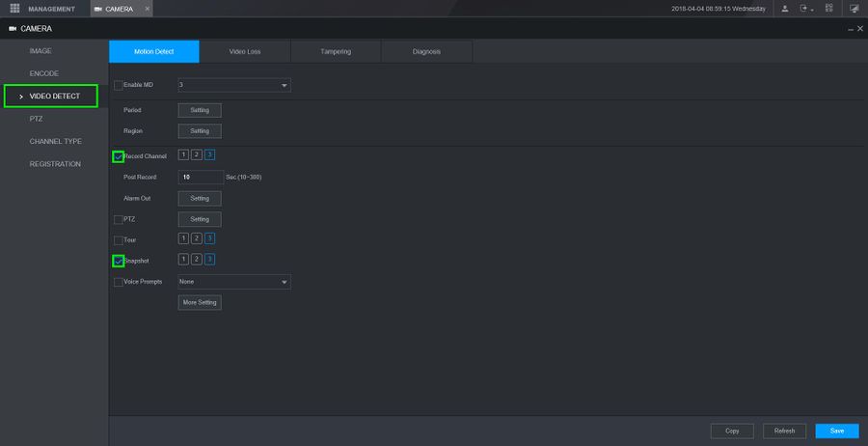Enable the Tour checkbox

tap(118, 240)
